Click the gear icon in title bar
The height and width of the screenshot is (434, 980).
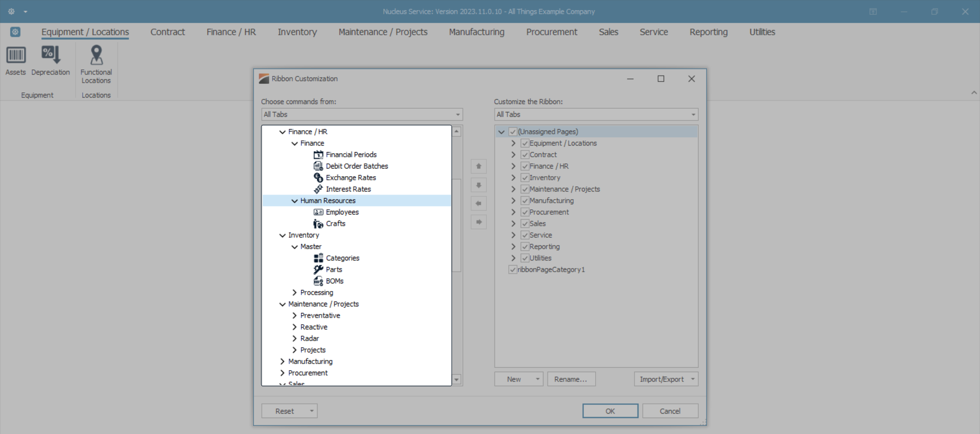point(11,11)
